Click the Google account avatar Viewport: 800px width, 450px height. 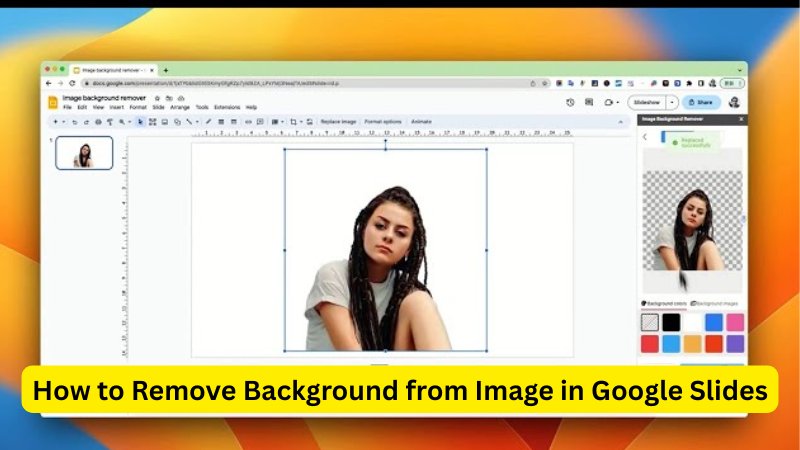(734, 103)
